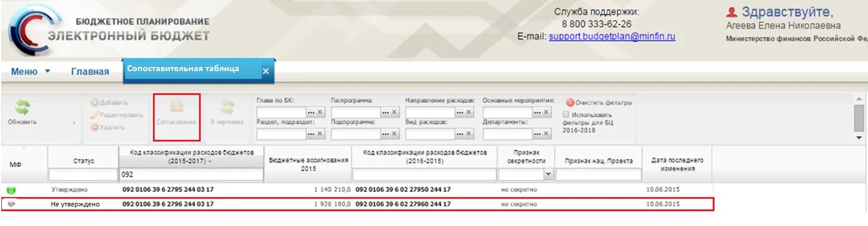Clear the Госпрограмма filter
868x226 pixels.
(x=395, y=112)
